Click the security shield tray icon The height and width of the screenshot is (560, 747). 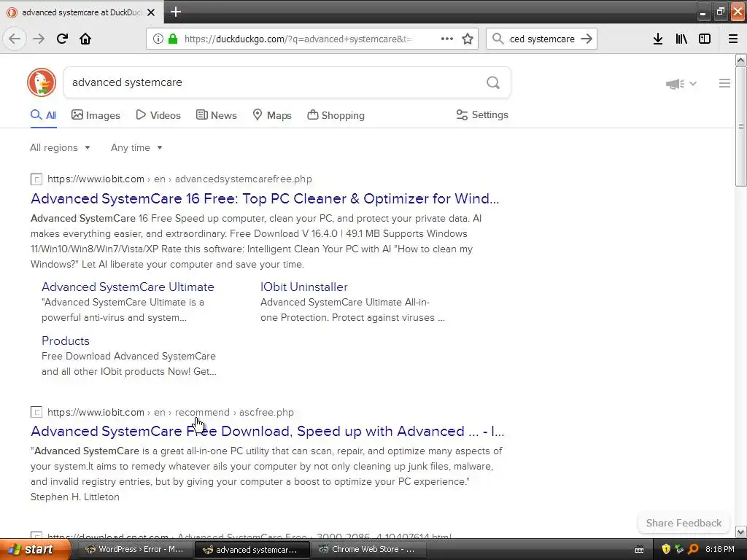(x=665, y=550)
